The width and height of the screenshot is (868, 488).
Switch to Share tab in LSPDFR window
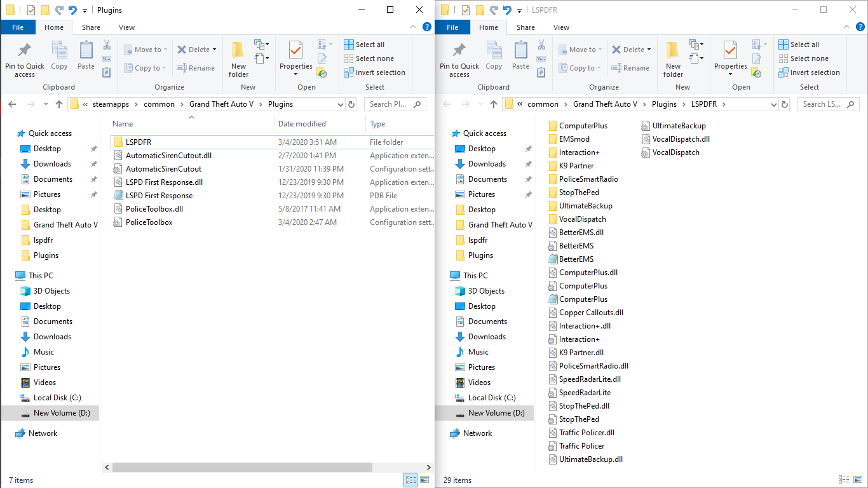click(526, 27)
